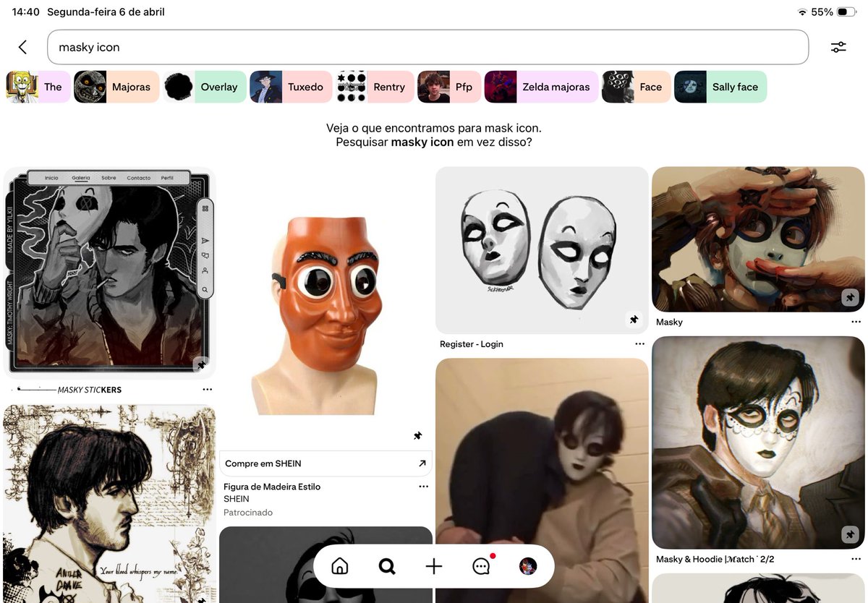The image size is (868, 603).
Task: Tap the masky icon search field
Action: pyautogui.click(x=427, y=47)
